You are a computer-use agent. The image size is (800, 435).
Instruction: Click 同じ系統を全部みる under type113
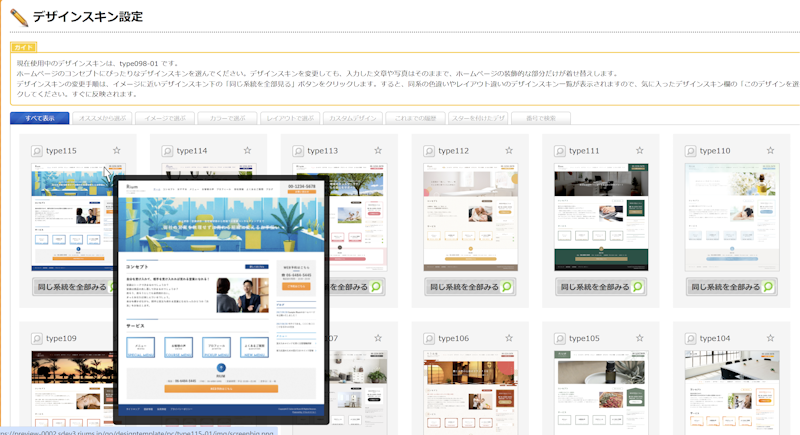click(x=357, y=287)
